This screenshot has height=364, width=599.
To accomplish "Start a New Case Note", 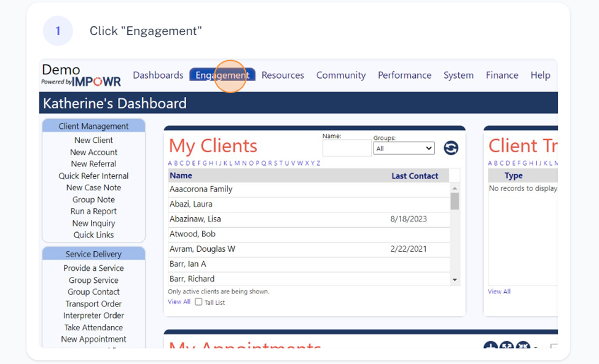I will (x=93, y=187).
